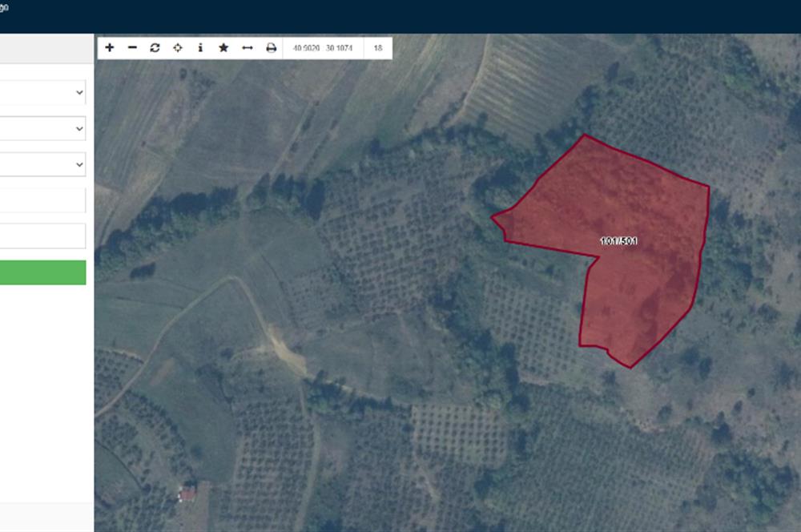Click the 101/501 parcel label
The image size is (801, 532).
tap(618, 241)
